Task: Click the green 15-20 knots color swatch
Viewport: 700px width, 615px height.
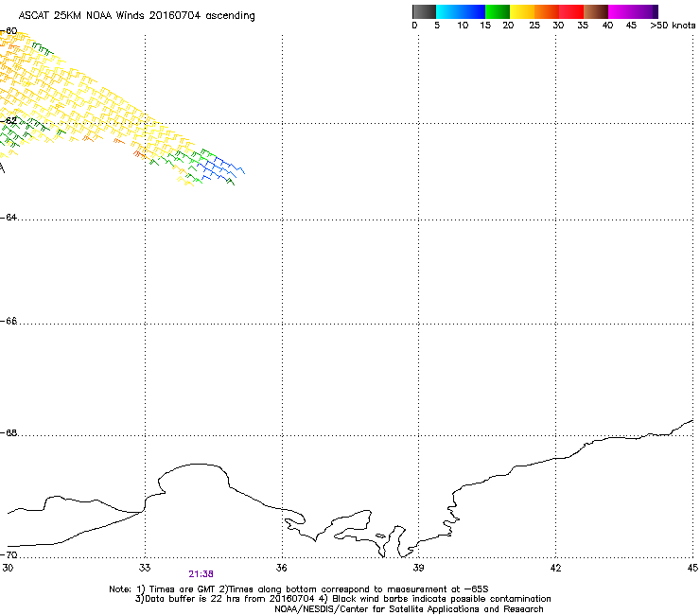Action: [498, 11]
